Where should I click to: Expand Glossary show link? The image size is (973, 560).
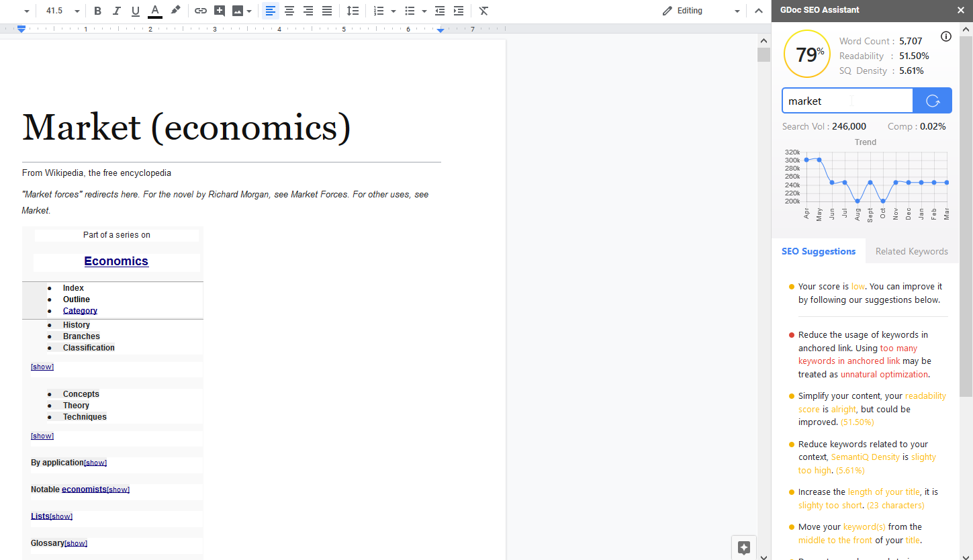tap(76, 543)
